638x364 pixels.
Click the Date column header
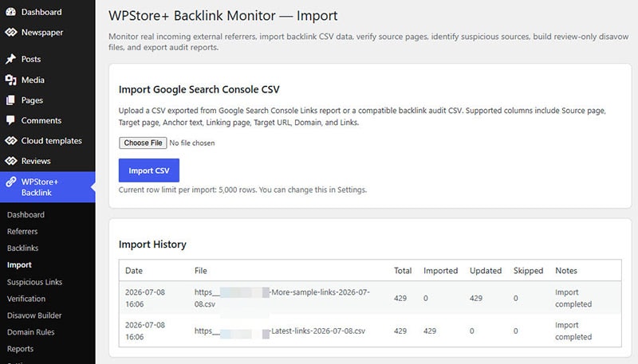pos(134,271)
